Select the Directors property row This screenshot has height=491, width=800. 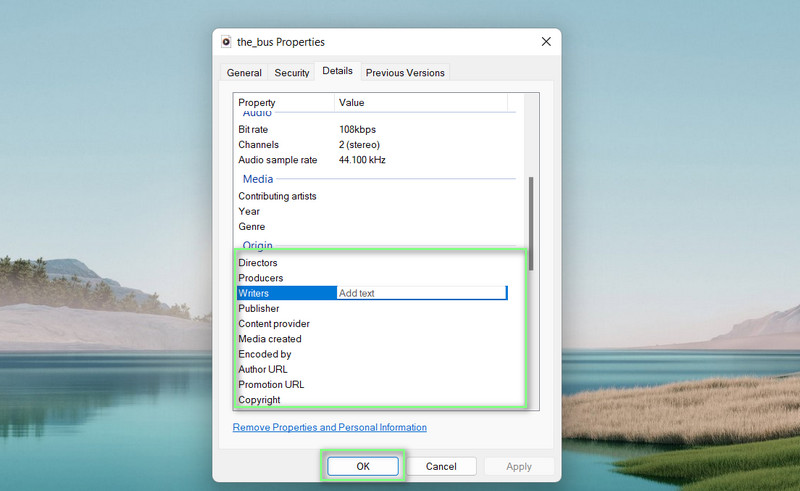point(258,263)
